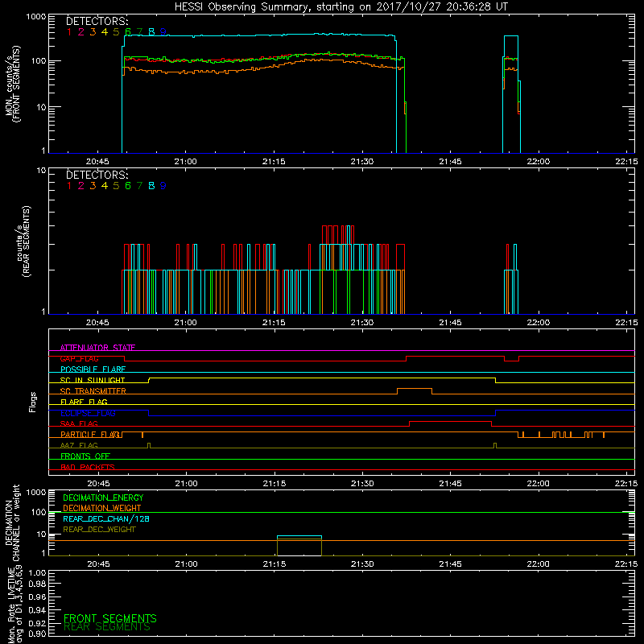Click green detector number 6 in rear segments legend
This screenshot has width=644, height=644.
128,186
